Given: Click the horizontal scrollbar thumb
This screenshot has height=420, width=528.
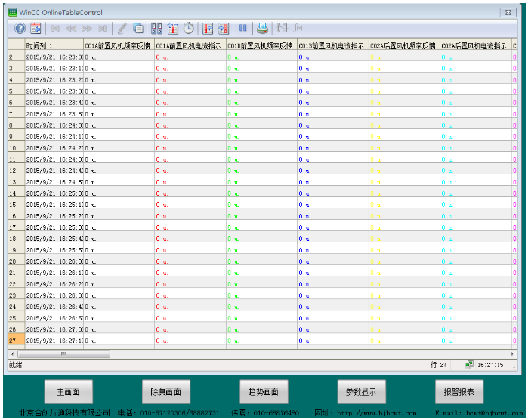Looking at the screenshot, I should point(63,354).
